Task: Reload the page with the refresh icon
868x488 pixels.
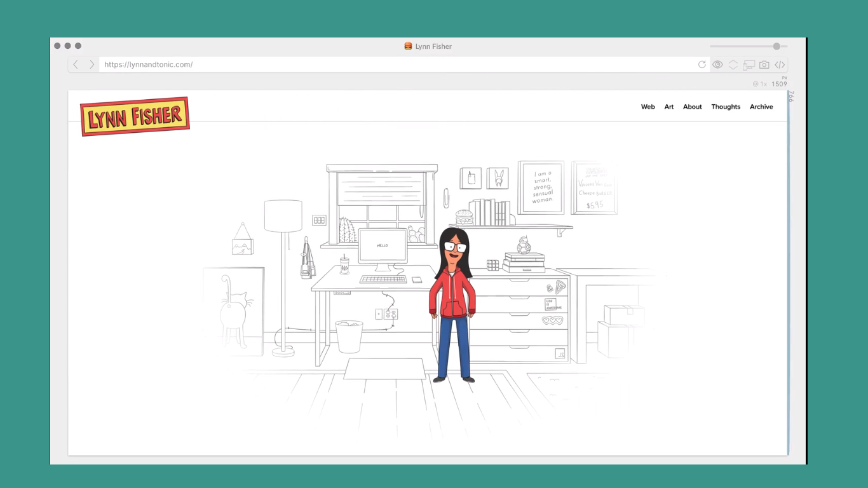Action: 702,64
